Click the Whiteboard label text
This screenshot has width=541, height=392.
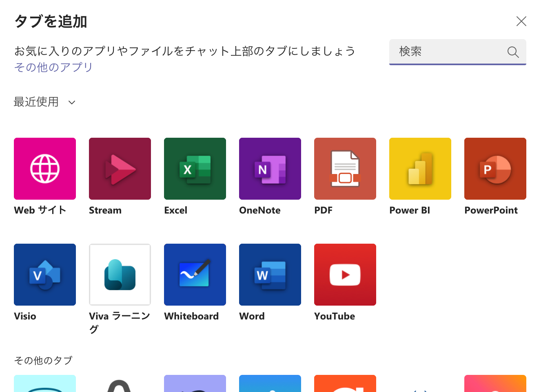(x=191, y=316)
